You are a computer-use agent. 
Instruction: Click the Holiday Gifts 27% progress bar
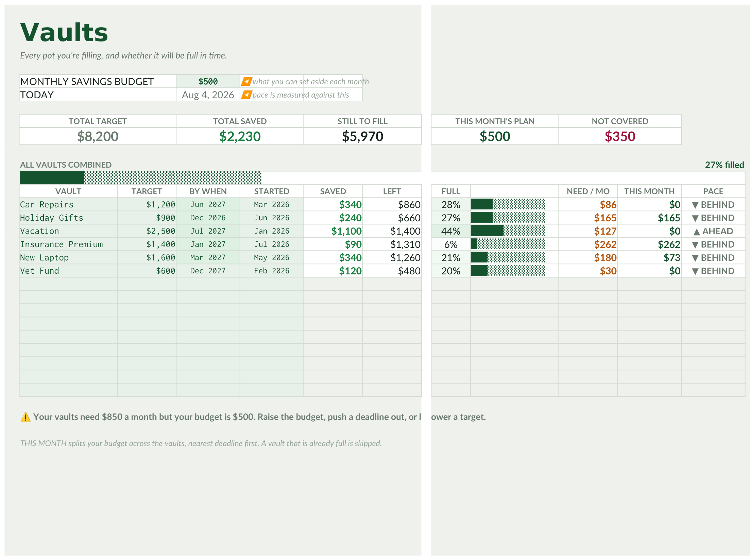508,218
